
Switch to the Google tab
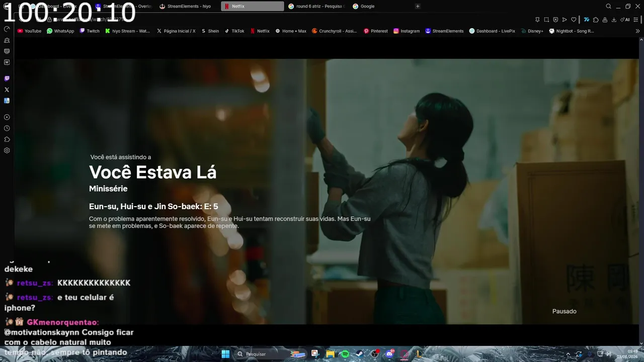tap(381, 6)
